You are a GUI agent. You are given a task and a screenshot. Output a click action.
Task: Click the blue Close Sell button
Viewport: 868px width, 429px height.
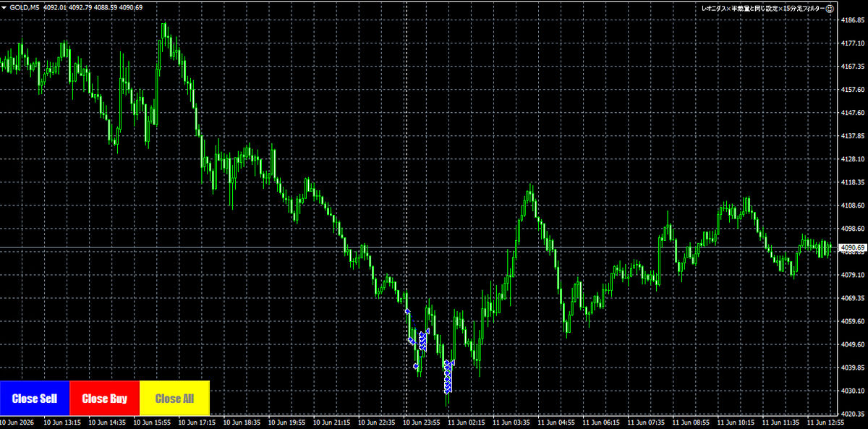(35, 398)
